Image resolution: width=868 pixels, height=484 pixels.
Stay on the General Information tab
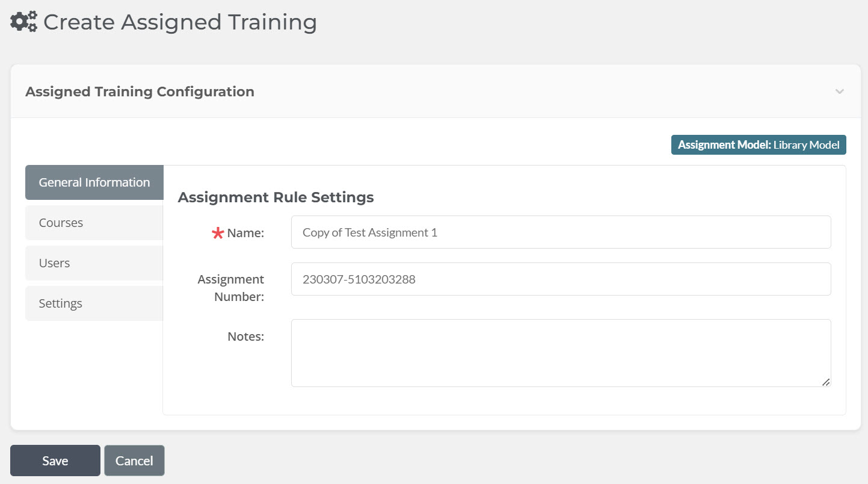[94, 182]
